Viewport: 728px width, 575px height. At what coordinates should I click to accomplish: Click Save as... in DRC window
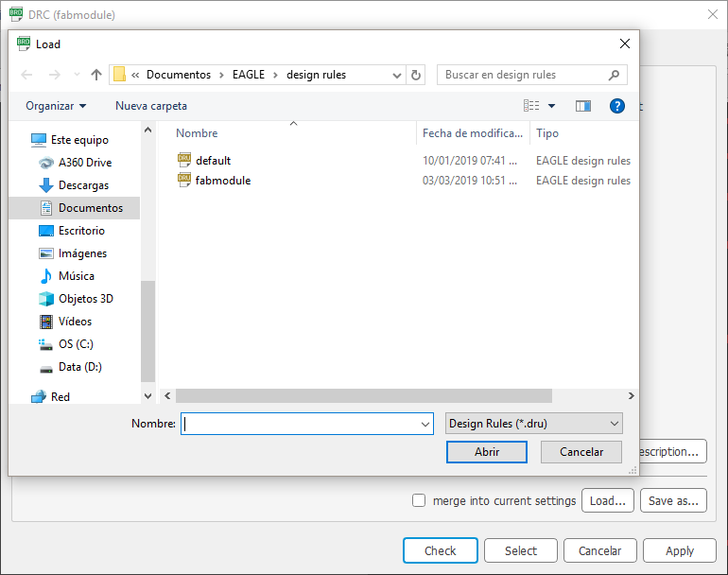(673, 500)
